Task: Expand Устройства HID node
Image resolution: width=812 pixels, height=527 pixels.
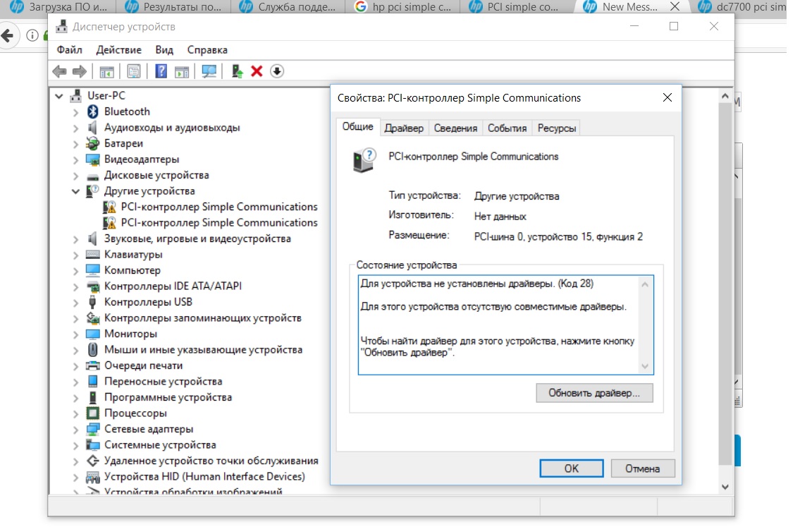Action: point(75,477)
